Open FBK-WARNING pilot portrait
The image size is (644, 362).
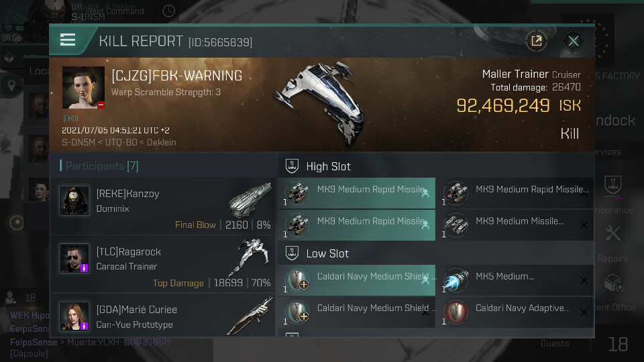tap(83, 87)
